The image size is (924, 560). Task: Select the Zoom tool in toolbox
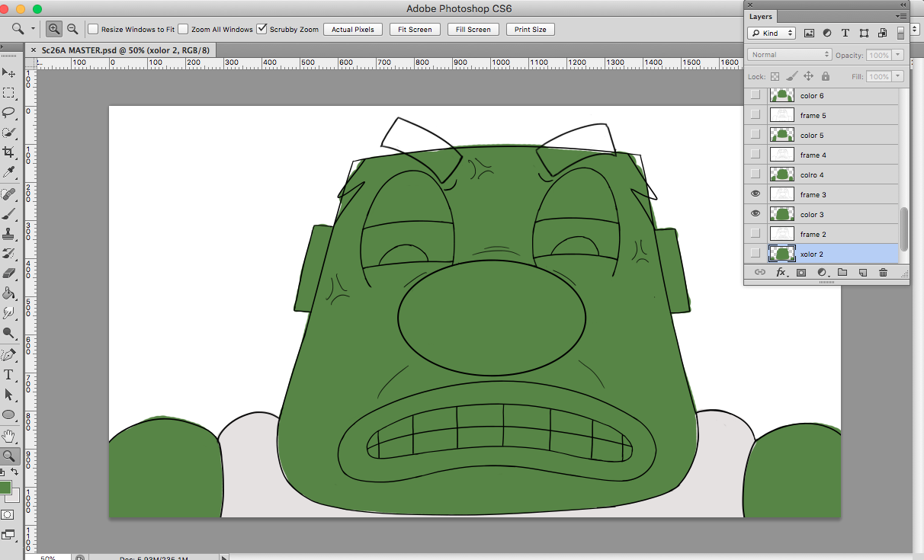point(9,456)
